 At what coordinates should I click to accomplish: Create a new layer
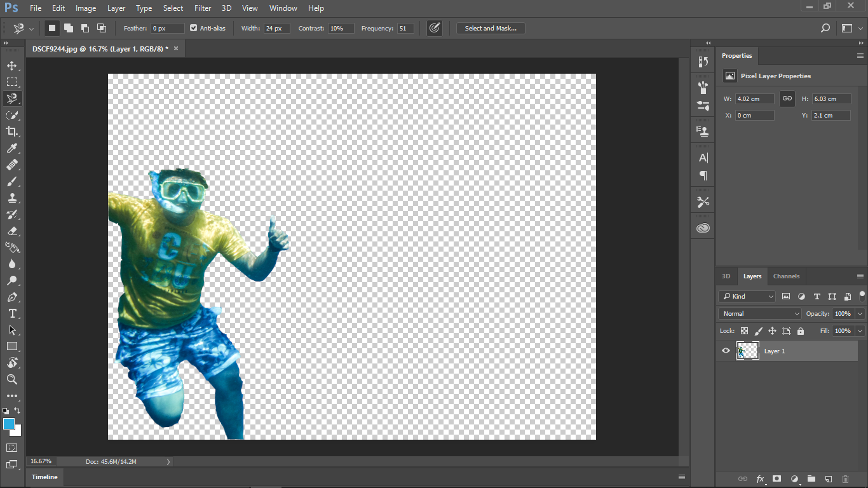pos(829,478)
